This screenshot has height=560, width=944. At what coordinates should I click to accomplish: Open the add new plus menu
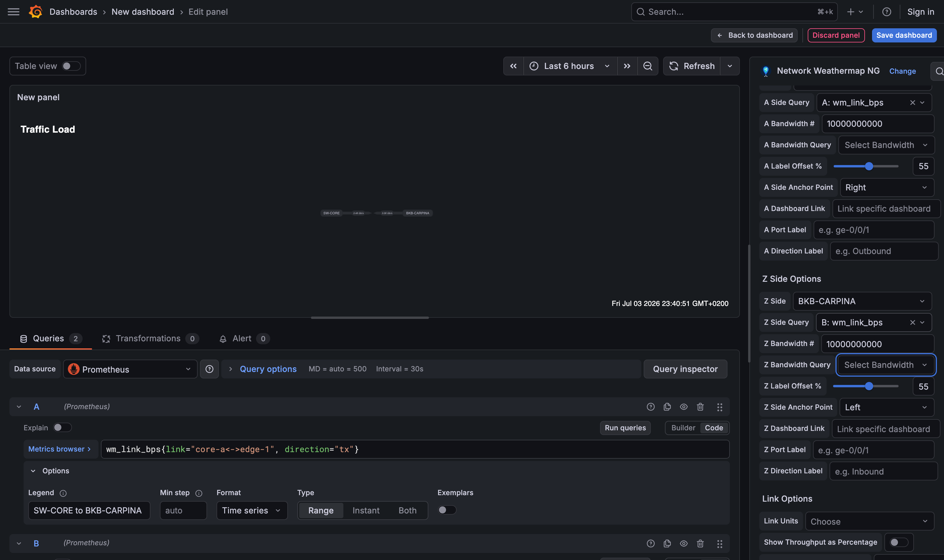(x=855, y=12)
